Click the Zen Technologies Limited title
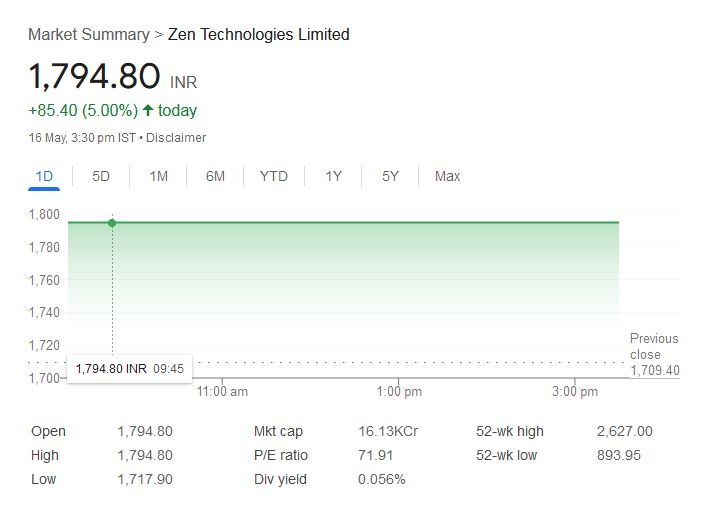Screen dimensions: 721x510 click(x=258, y=34)
